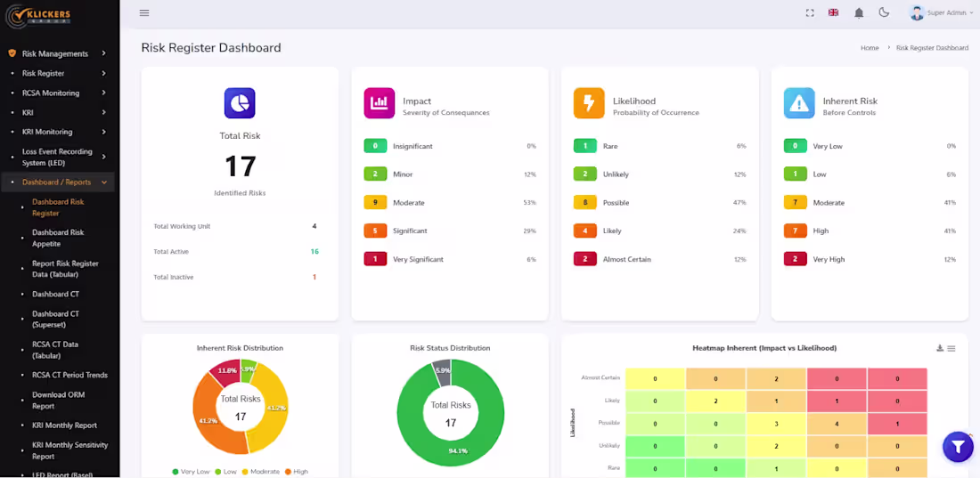Viewport: 980px width, 478px height.
Task: Open Dashboard CT (Superset)
Action: point(55,320)
